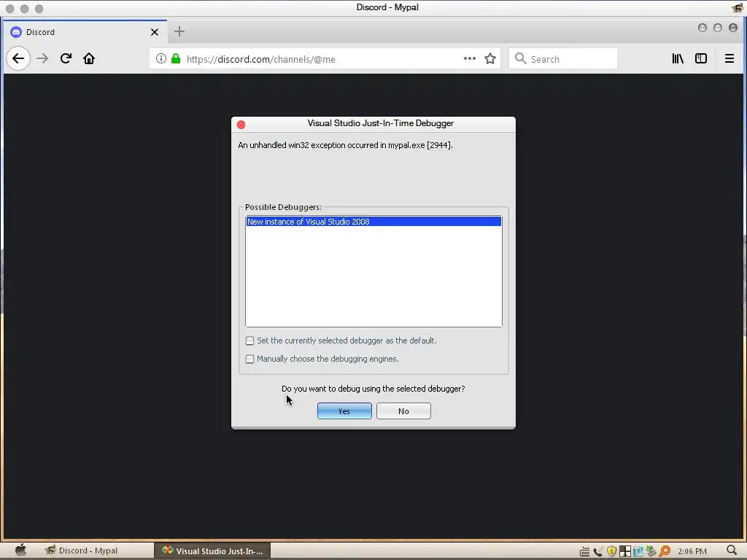Open a new tab with plus button
The width and height of the screenshot is (747, 560).
[x=179, y=31]
